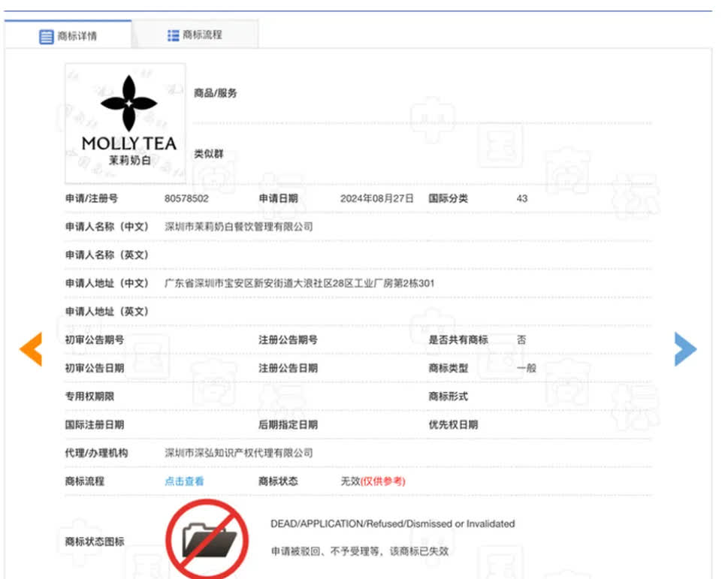Select the application date 2024年08月27日

pyautogui.click(x=376, y=198)
